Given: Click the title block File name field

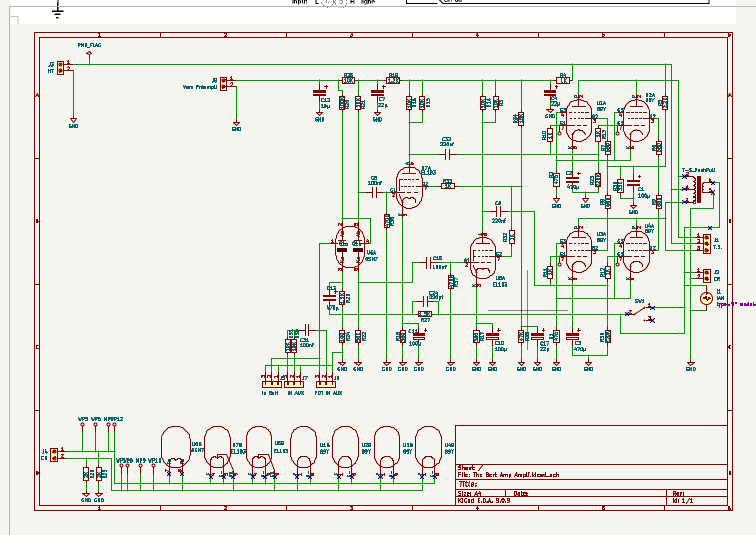Looking at the screenshot, I should pos(509,474).
